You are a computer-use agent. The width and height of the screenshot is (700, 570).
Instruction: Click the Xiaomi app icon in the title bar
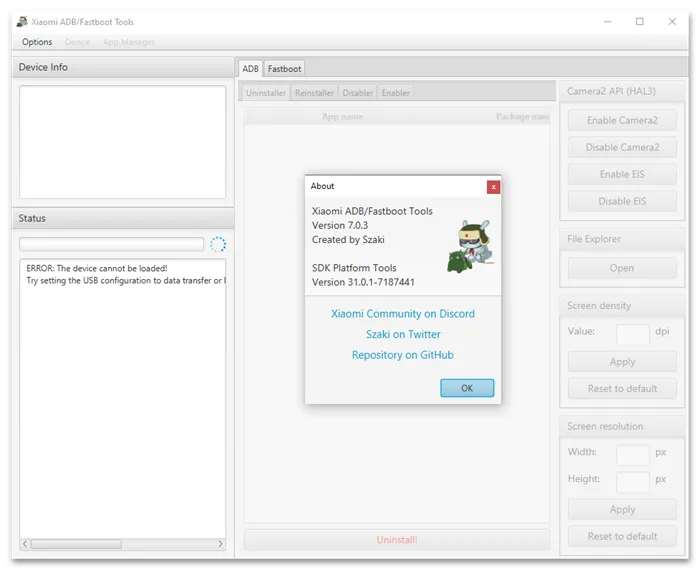[22, 21]
